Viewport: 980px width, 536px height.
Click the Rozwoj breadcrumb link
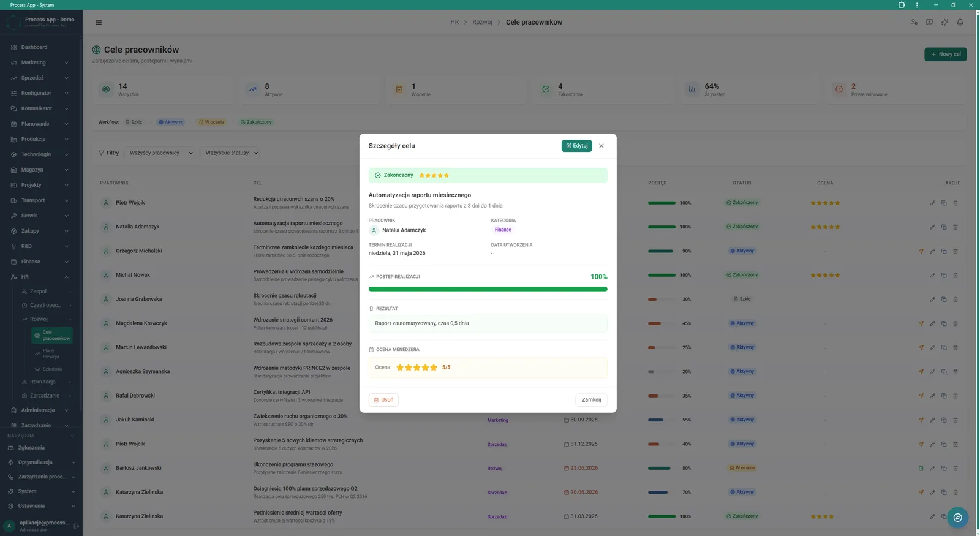tap(482, 22)
